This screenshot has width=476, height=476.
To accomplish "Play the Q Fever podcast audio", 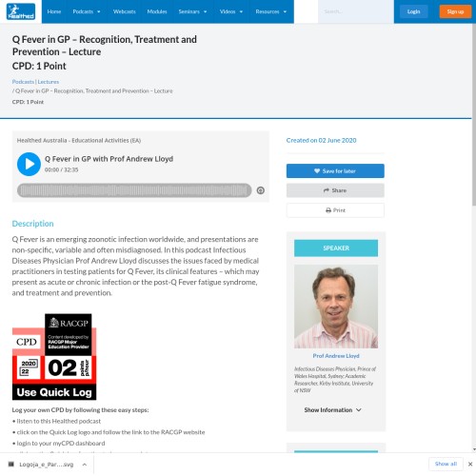I will click(x=29, y=164).
